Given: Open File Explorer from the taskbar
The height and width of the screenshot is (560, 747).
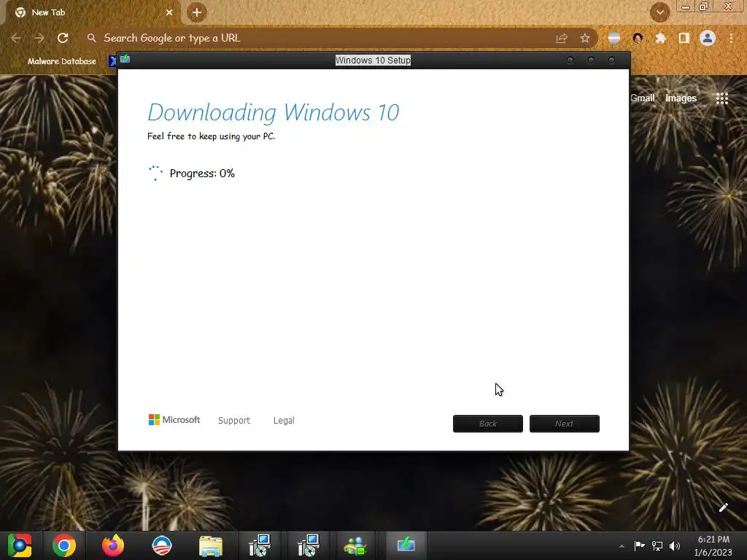Looking at the screenshot, I should point(211,545).
